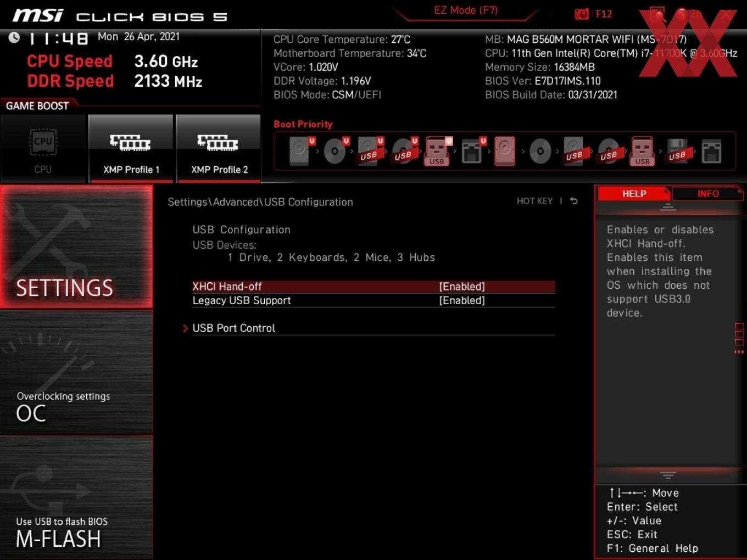Select the XHCI Hand-off row label
747x560 pixels.
[x=227, y=287]
